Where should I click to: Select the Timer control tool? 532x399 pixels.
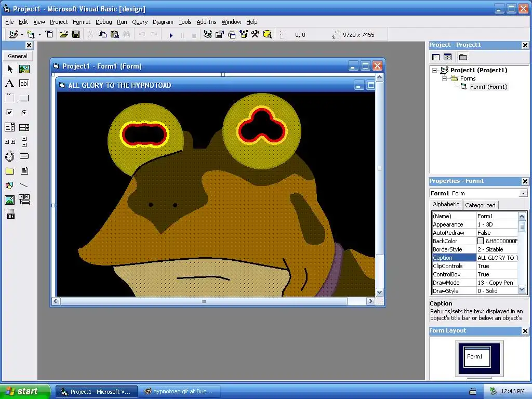click(x=10, y=156)
